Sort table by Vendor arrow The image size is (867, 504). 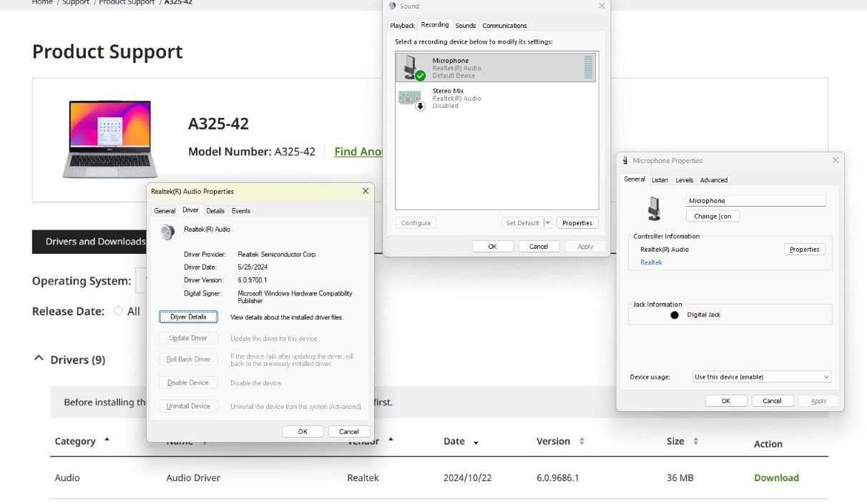391,439
